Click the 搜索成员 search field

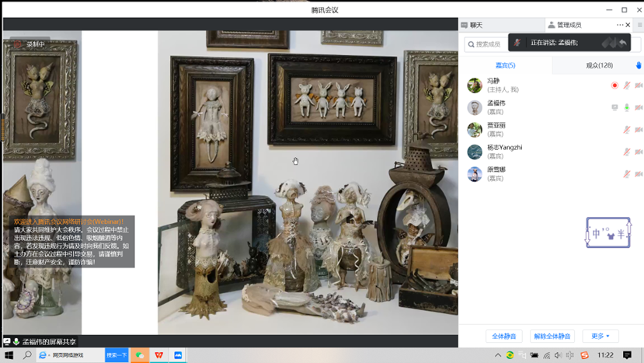tap(486, 44)
